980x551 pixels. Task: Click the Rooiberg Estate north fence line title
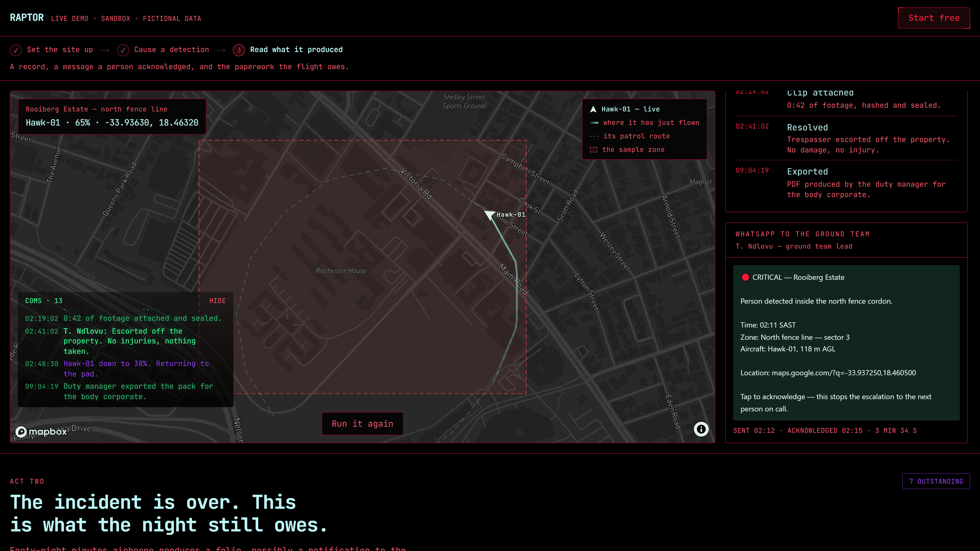pos(97,109)
